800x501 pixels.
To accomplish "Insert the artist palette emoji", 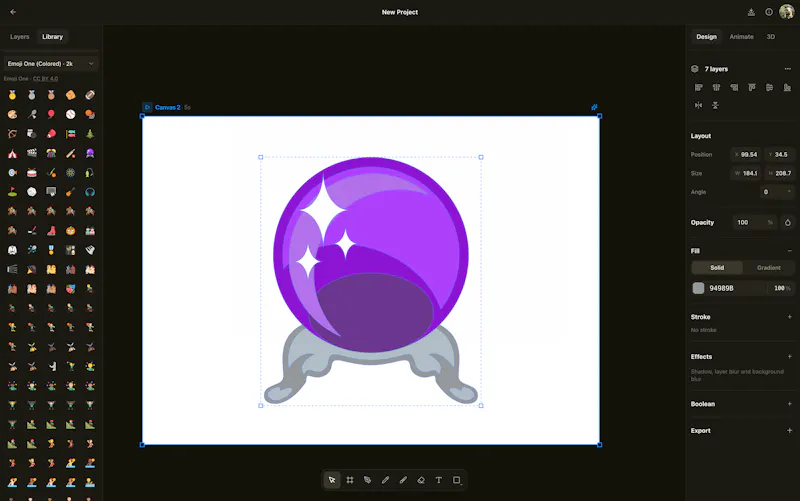I will pos(12,114).
